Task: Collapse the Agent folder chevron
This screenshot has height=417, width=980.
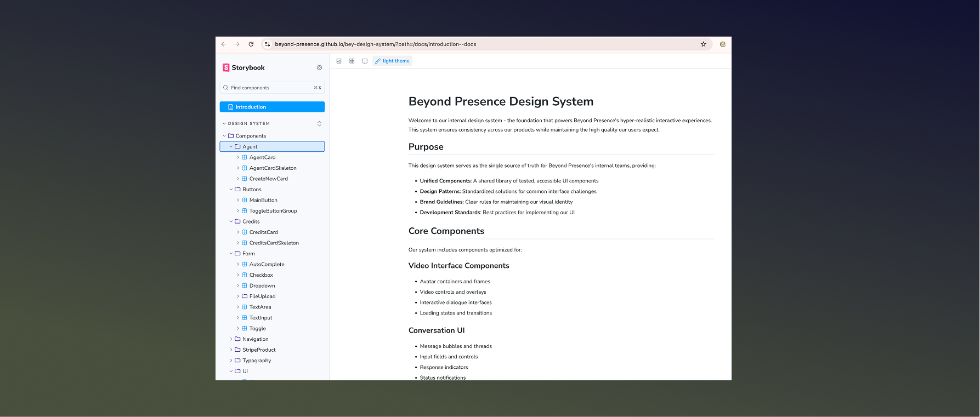Action: [x=231, y=147]
